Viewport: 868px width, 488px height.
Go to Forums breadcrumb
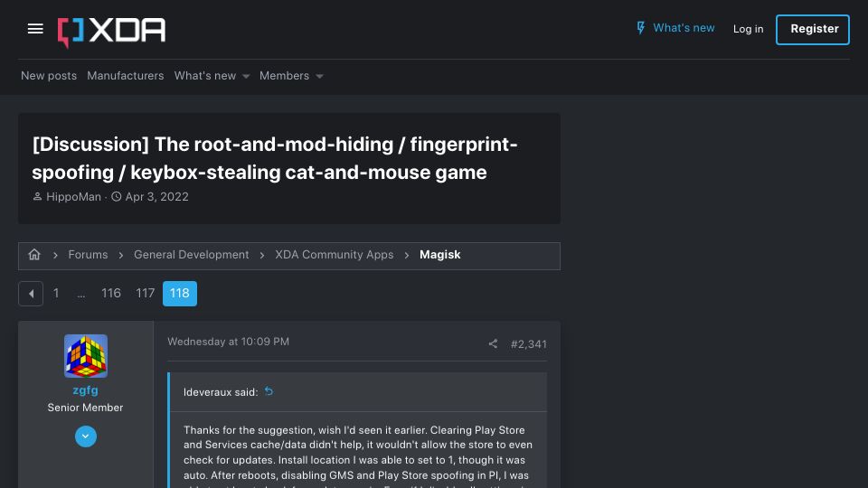pyautogui.click(x=88, y=255)
